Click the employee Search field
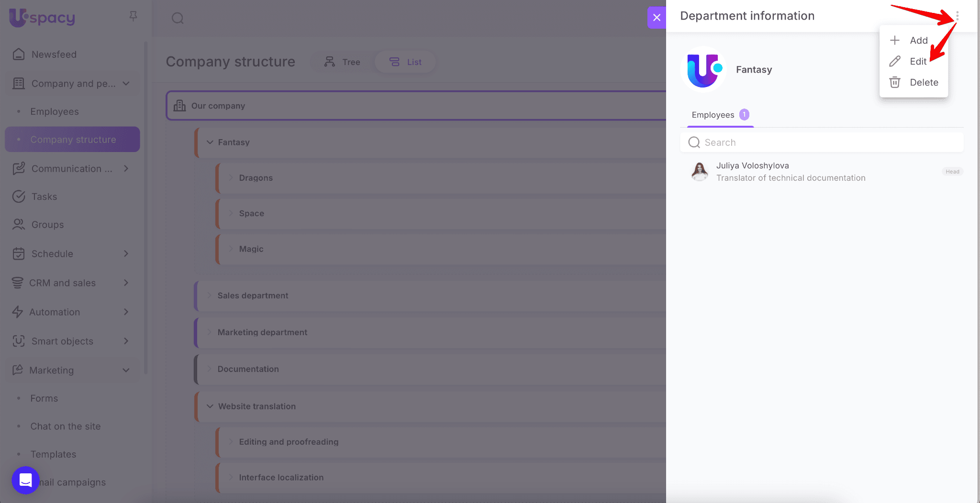 point(821,142)
